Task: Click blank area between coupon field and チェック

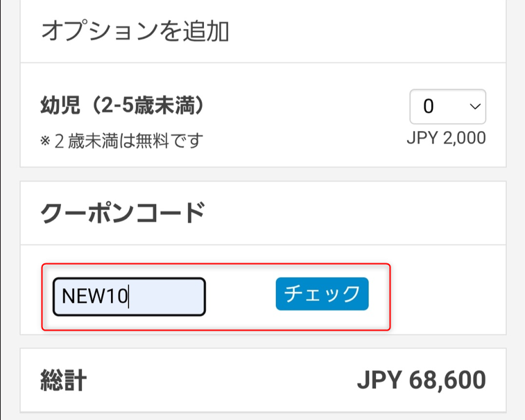Action: [x=240, y=297]
